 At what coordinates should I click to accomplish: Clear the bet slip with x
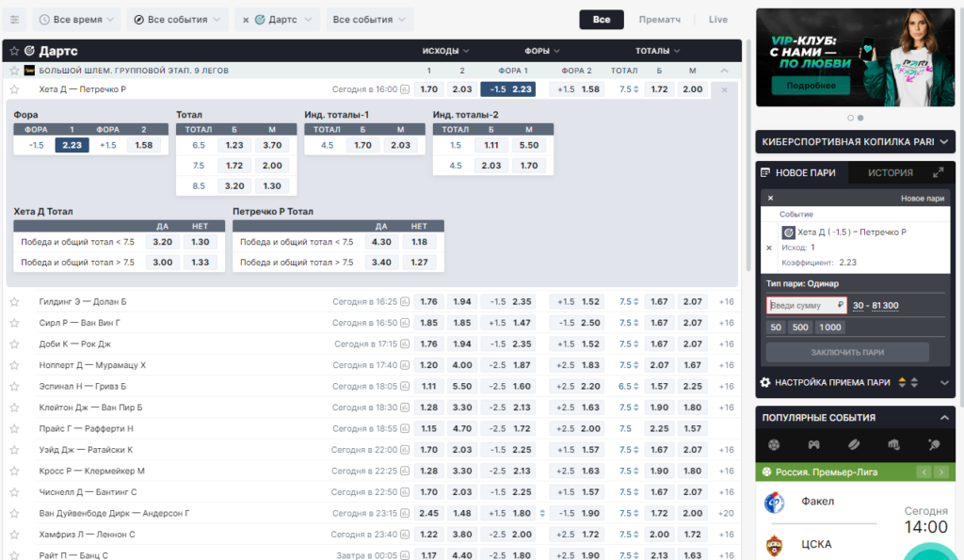click(770, 198)
